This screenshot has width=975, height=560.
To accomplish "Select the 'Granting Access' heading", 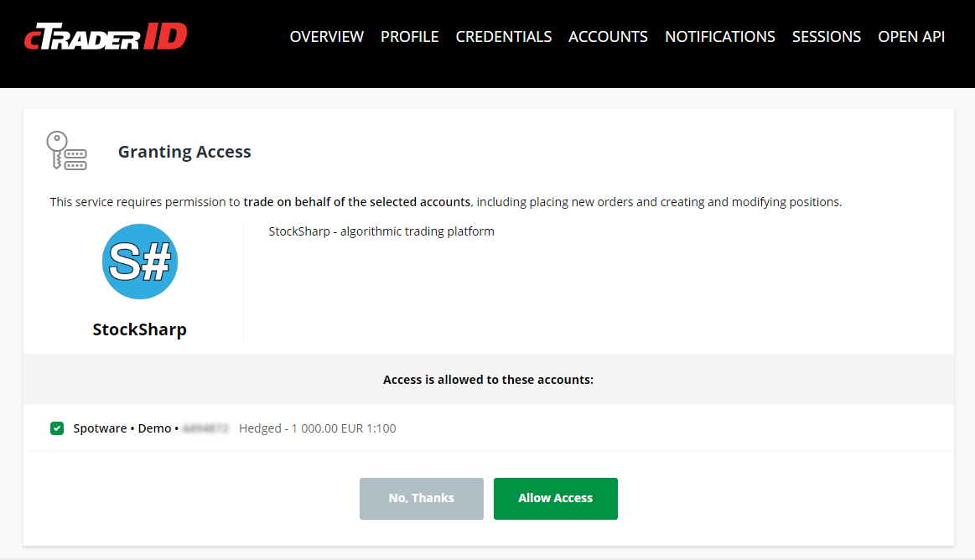I will 184,152.
